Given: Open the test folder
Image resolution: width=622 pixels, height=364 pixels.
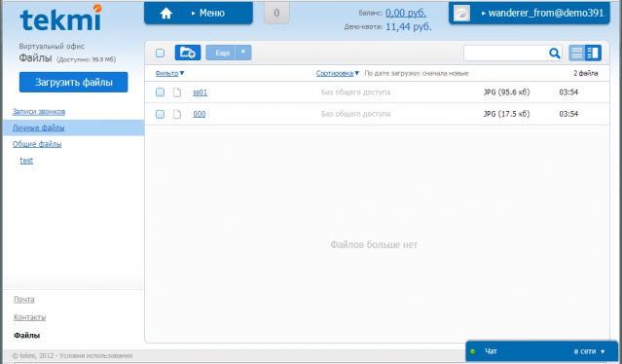Looking at the screenshot, I should click(x=26, y=161).
